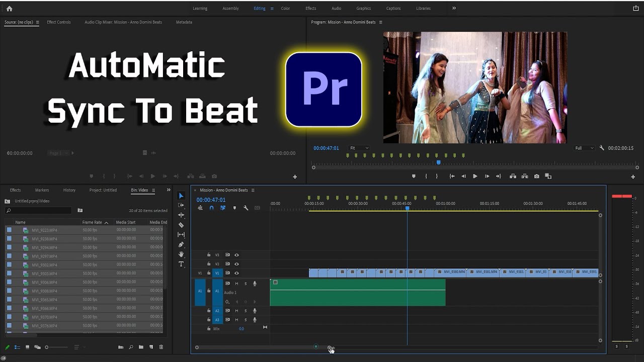This screenshot has width=644, height=362.
Task: Switch bin to Freeform View
Action: tap(37, 347)
